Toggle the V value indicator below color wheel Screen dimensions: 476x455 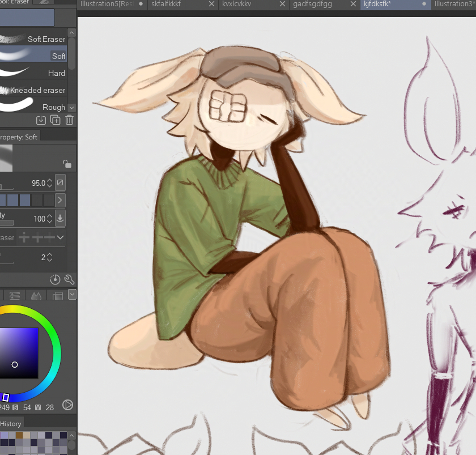tap(38, 408)
